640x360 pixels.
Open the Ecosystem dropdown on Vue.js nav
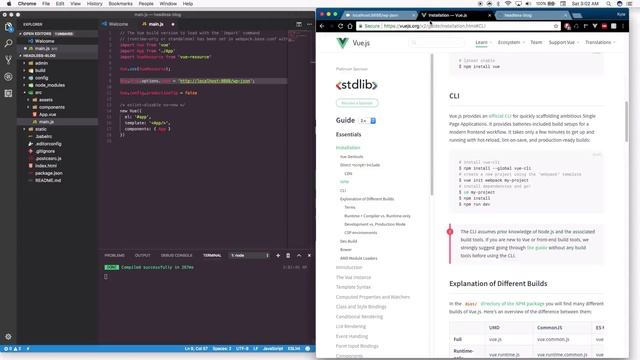[511, 42]
